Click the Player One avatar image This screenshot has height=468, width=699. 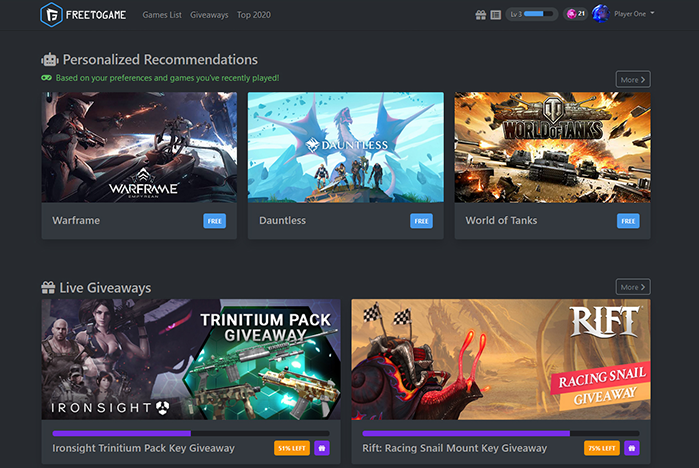600,14
